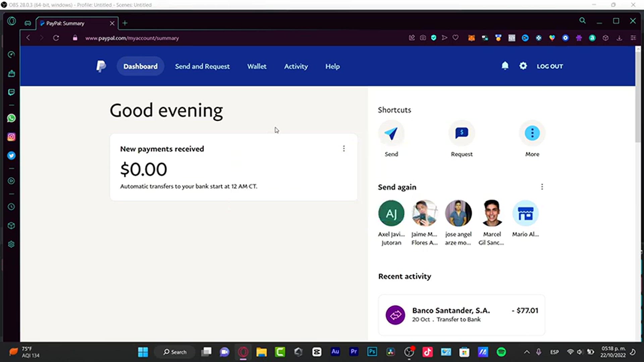Open Spotify from the taskbar
Screen dimensions: 644x362
point(501,352)
